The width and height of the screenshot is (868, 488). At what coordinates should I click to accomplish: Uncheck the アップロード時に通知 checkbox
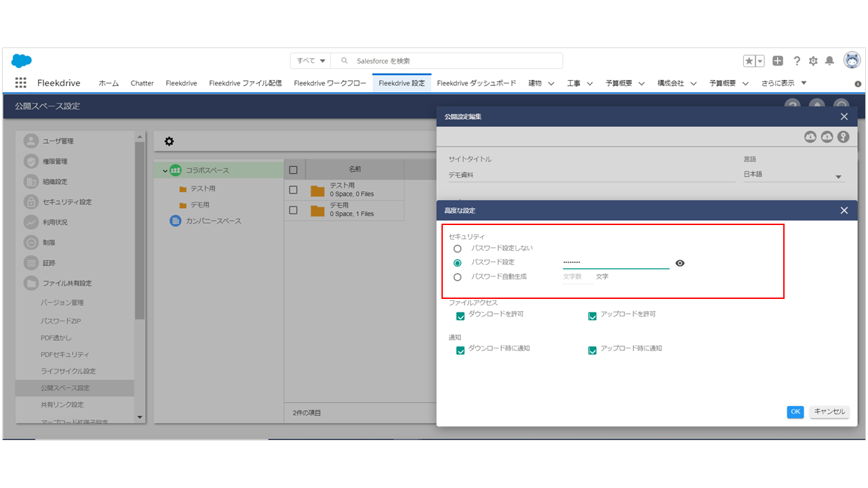click(x=592, y=350)
